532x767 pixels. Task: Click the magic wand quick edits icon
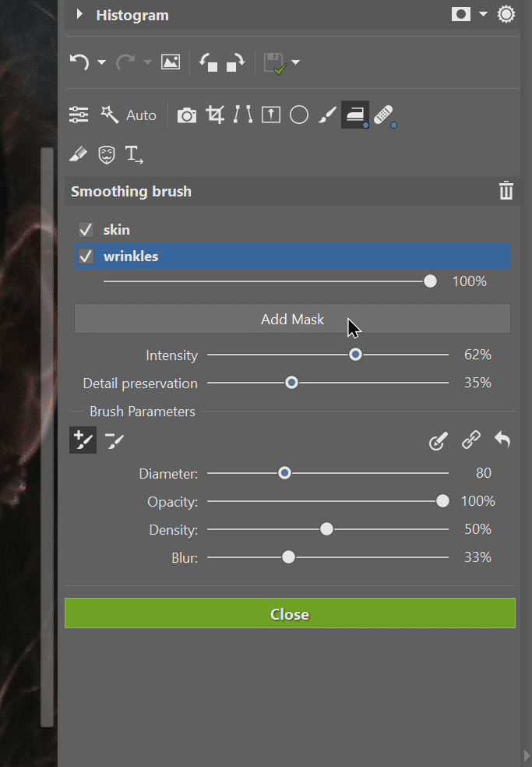(x=109, y=115)
